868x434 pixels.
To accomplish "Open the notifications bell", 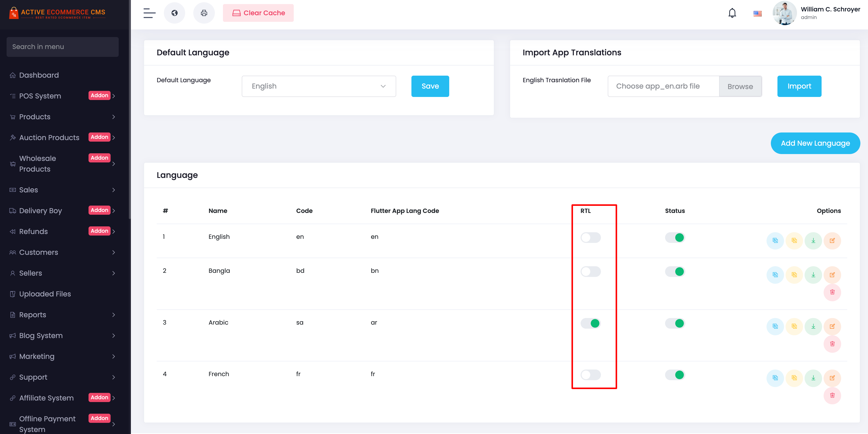I will [732, 13].
